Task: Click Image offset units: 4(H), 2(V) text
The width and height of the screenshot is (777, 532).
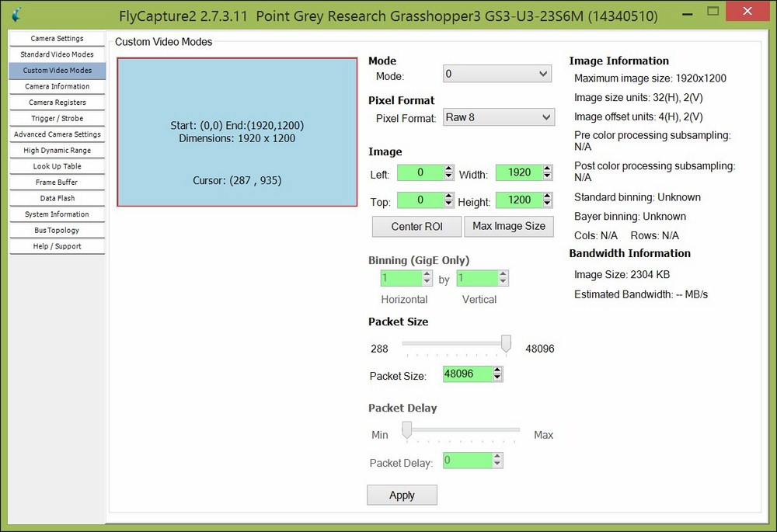Action: pos(638,117)
